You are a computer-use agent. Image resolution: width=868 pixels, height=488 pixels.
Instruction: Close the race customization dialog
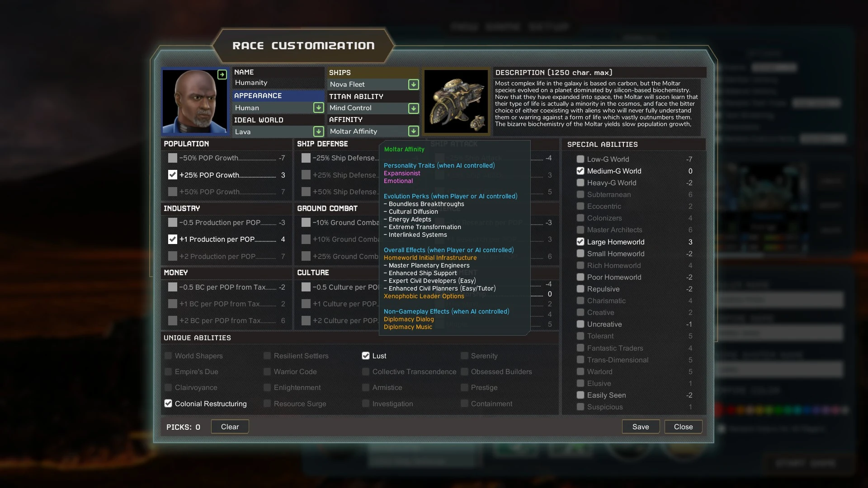[683, 427]
